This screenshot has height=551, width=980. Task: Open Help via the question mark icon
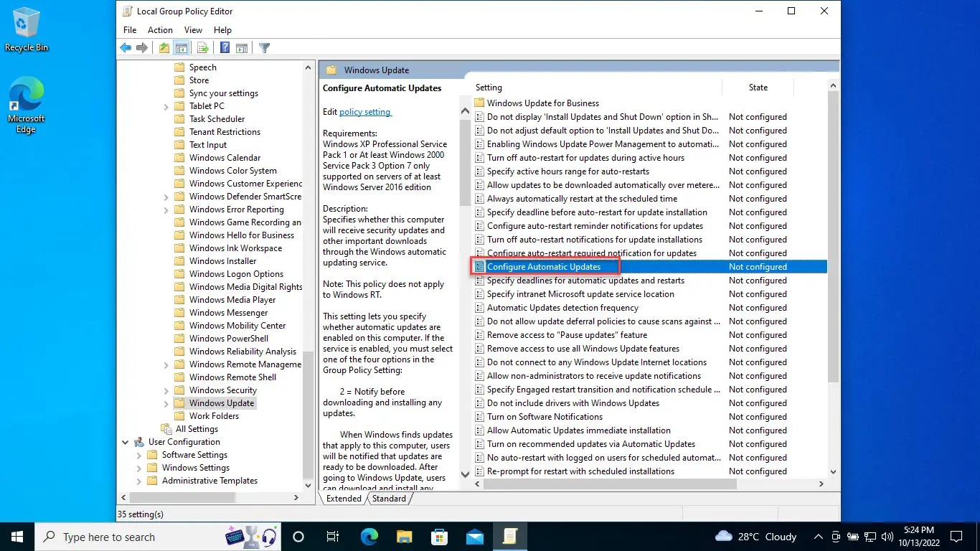225,48
